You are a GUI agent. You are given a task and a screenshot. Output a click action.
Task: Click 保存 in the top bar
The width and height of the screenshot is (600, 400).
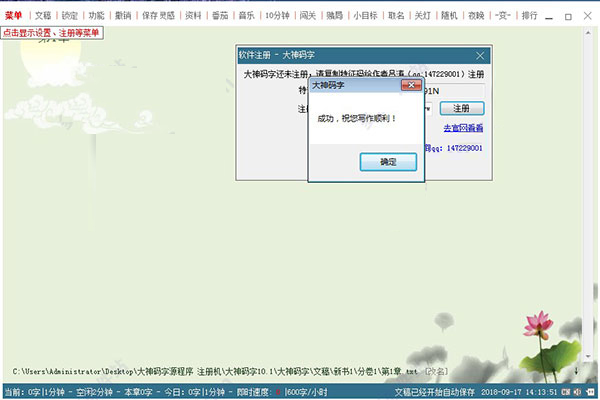[x=150, y=16]
